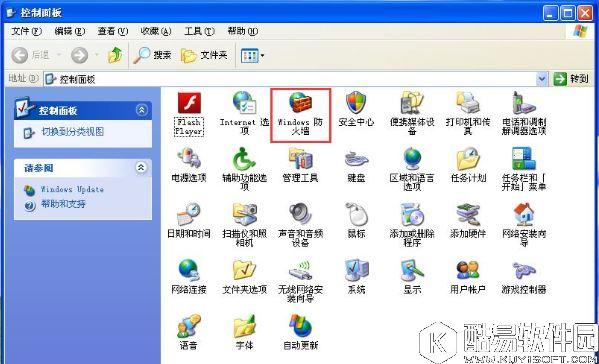Open the Flash Player control panel item
599x364 pixels.
(189, 103)
